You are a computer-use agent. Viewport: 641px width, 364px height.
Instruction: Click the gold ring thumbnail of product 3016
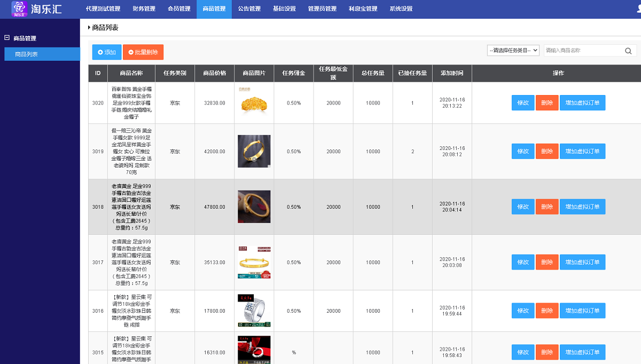click(x=254, y=310)
